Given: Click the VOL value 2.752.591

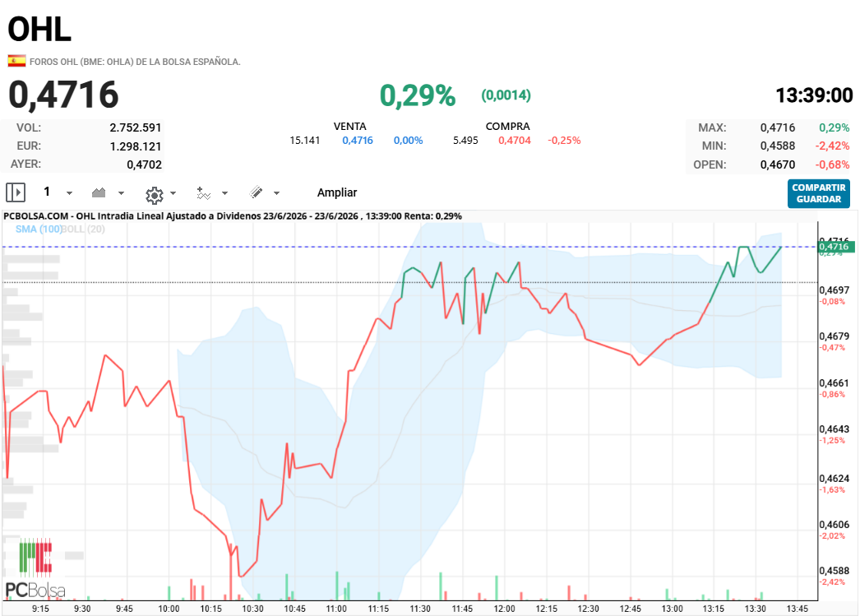Looking at the screenshot, I should click(136, 127).
